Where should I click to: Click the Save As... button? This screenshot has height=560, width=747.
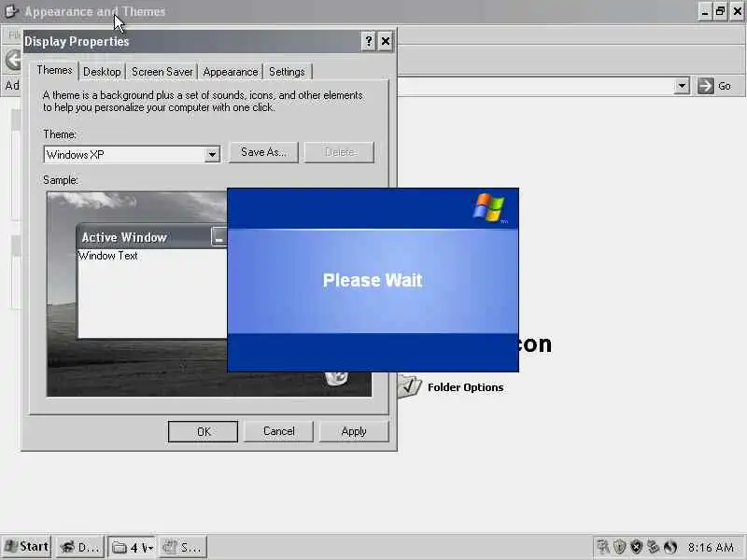[x=263, y=152]
